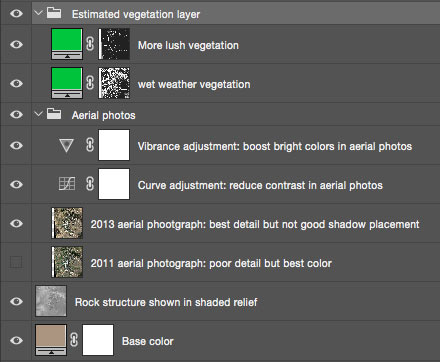Click folder icon of Estimated vegetation layer group

tap(54, 13)
